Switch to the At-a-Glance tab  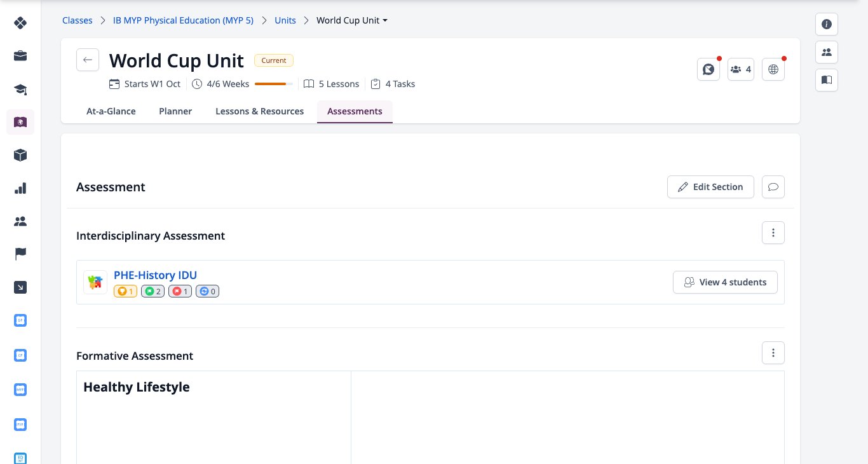(x=111, y=111)
